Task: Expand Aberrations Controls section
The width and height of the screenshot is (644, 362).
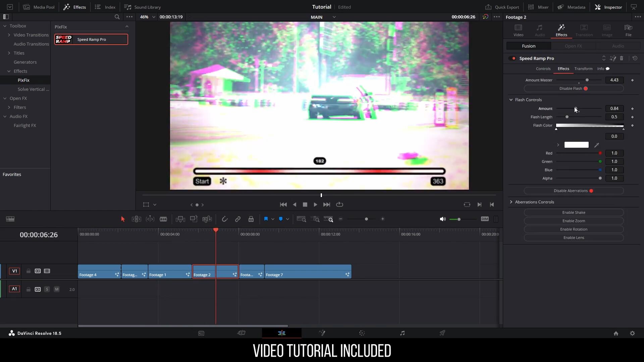Action: tap(511, 202)
